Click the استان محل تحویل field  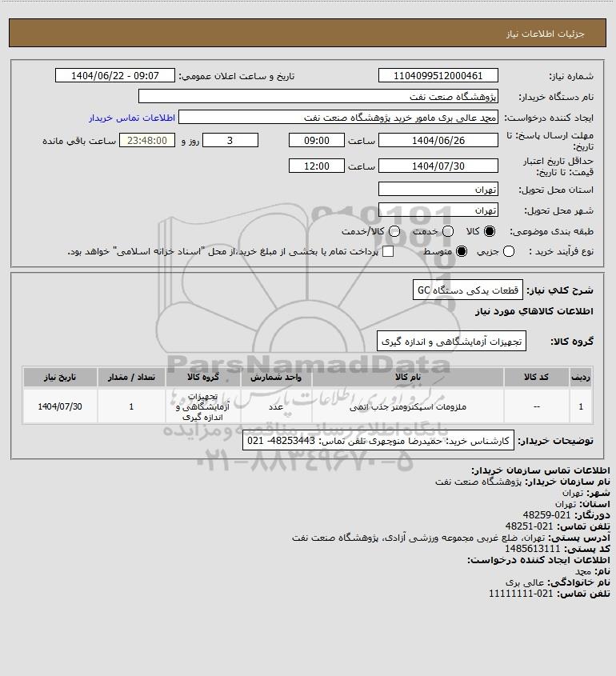pos(438,190)
